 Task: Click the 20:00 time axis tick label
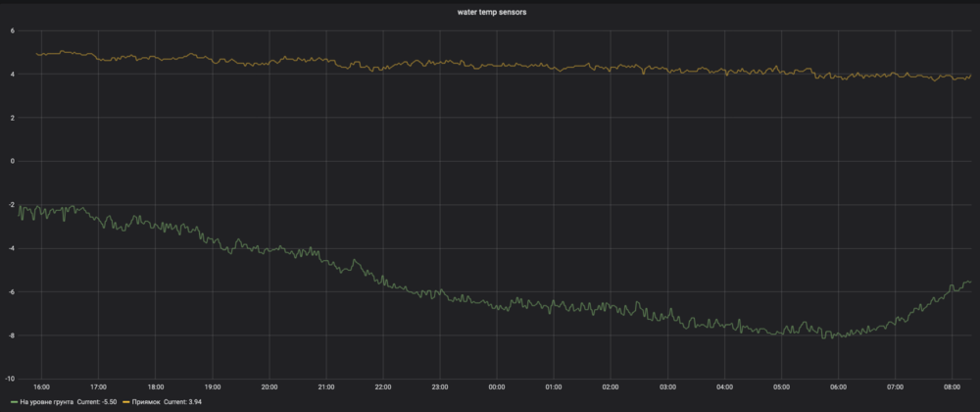269,386
